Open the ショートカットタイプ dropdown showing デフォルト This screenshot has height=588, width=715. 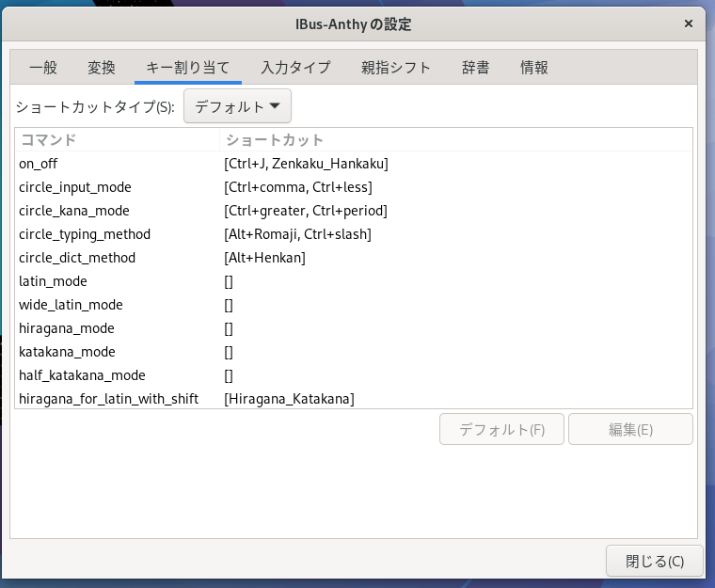[237, 106]
